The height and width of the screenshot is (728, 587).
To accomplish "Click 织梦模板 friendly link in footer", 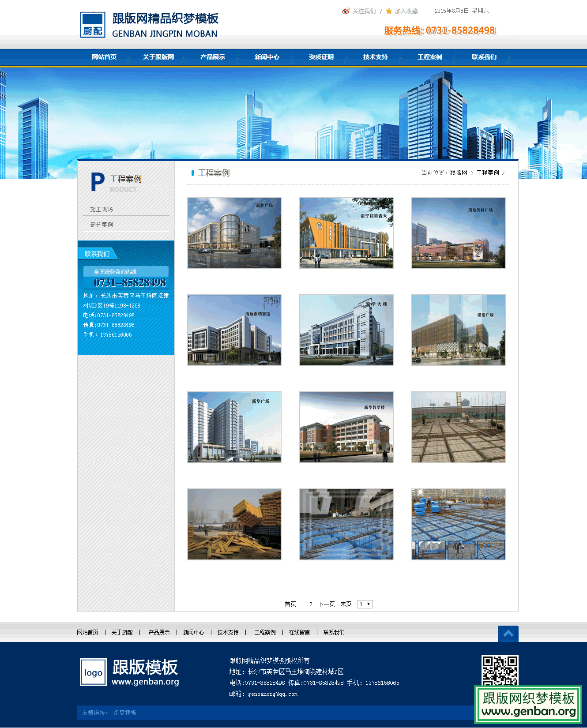I will [124, 713].
